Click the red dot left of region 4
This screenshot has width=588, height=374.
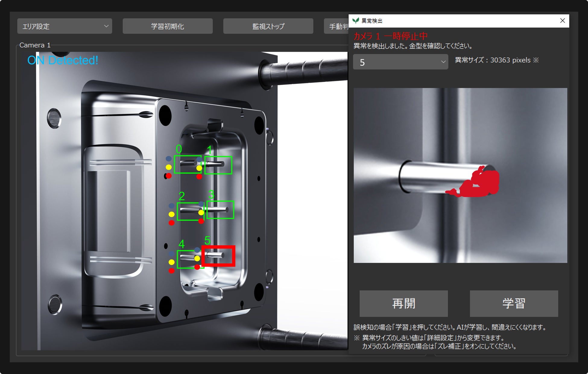(171, 271)
